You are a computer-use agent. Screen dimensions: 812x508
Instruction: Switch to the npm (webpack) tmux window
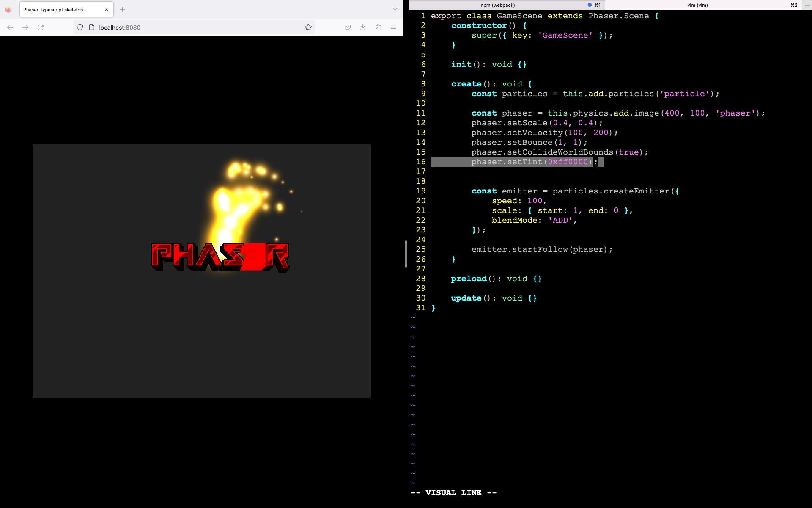point(497,5)
